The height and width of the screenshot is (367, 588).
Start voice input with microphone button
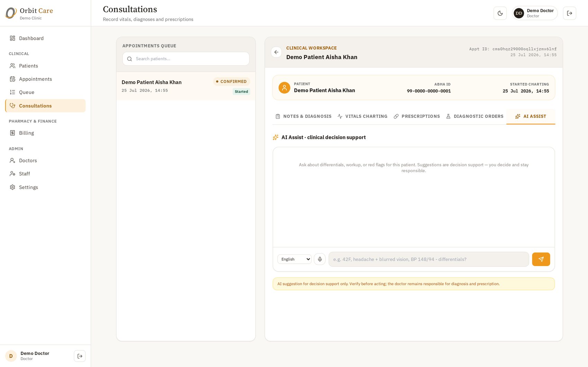(320, 259)
